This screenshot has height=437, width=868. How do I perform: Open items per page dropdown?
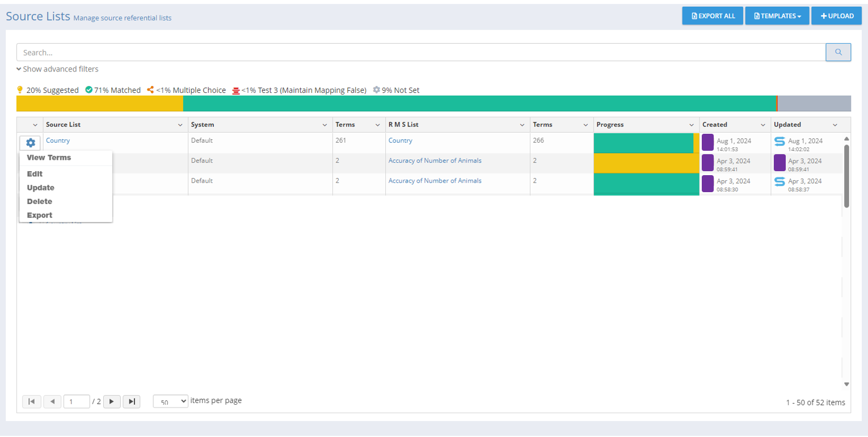[170, 401]
